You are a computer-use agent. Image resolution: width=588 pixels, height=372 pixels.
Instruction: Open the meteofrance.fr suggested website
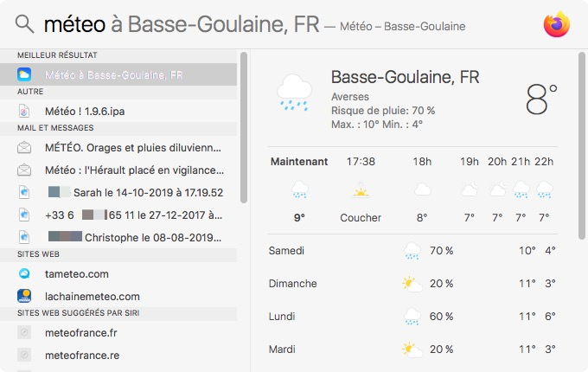pyautogui.click(x=83, y=331)
